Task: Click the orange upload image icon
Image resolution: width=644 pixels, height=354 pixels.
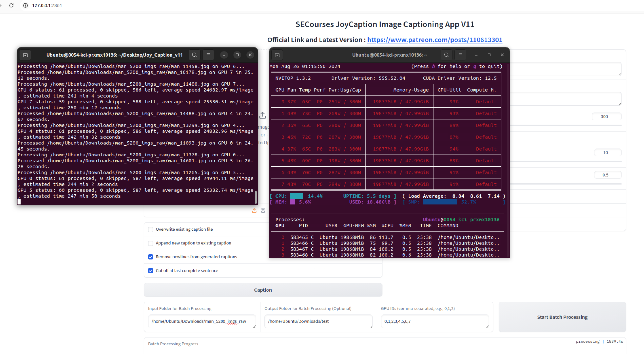Action: coord(254,211)
